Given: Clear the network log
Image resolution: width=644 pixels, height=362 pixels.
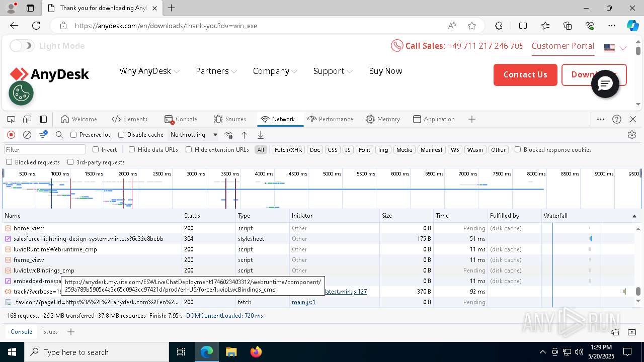Looking at the screenshot, I should click(x=27, y=135).
